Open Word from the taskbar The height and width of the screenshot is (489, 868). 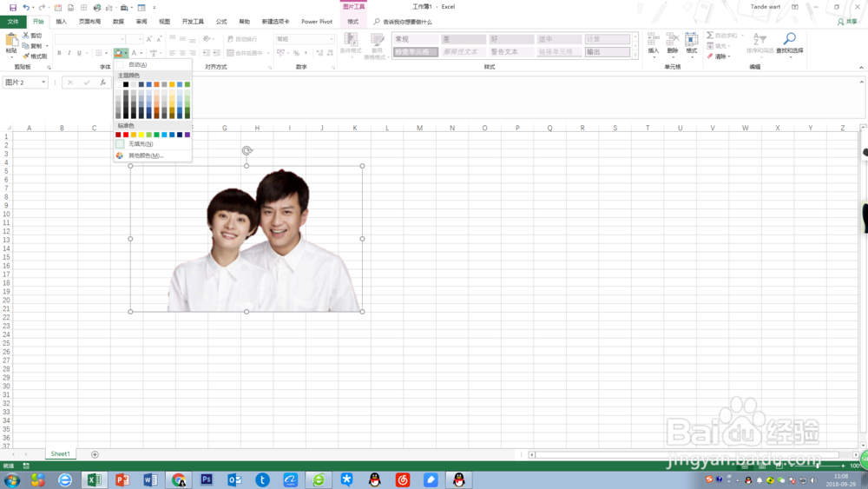[150, 479]
